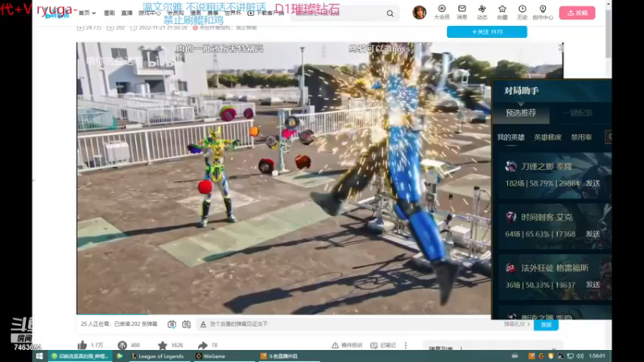Like the video with thumbs-up icon
Viewport: 644px width, 362px height.
pyautogui.click(x=83, y=345)
